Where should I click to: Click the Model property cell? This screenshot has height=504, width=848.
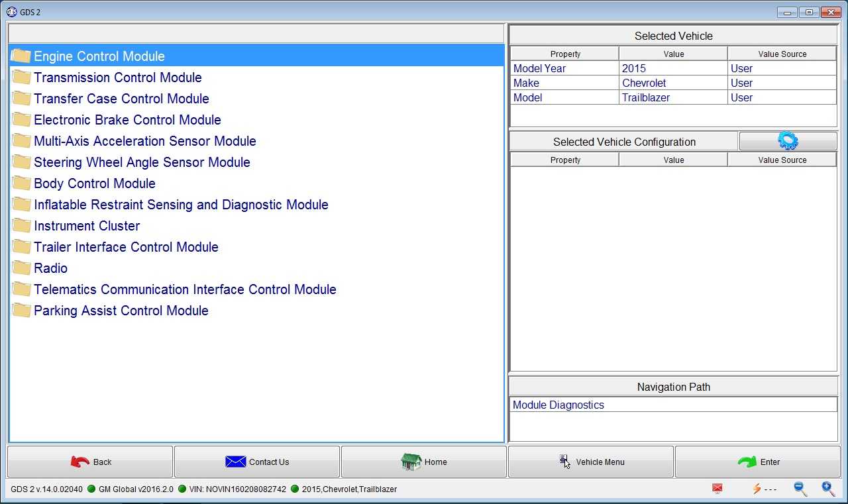[x=565, y=97]
